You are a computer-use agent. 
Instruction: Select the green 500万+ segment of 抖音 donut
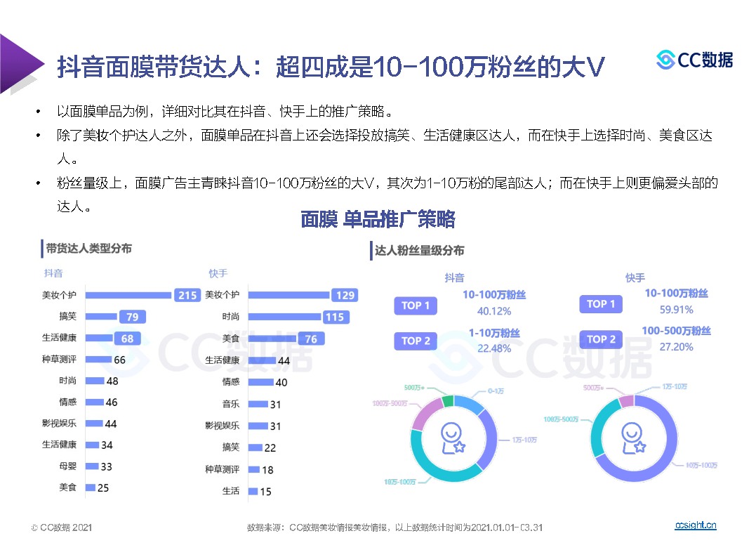tap(449, 401)
